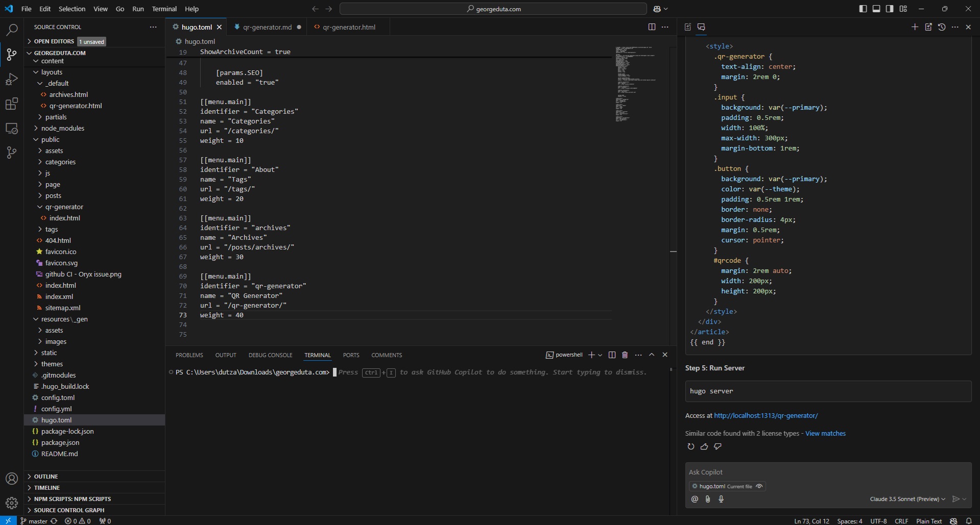Start voice chat with microphone icon

click(721, 499)
